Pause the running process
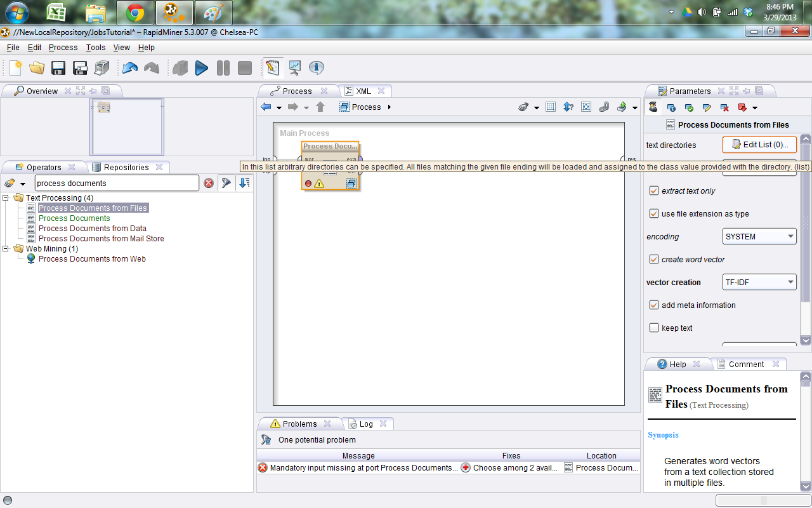 (x=223, y=67)
